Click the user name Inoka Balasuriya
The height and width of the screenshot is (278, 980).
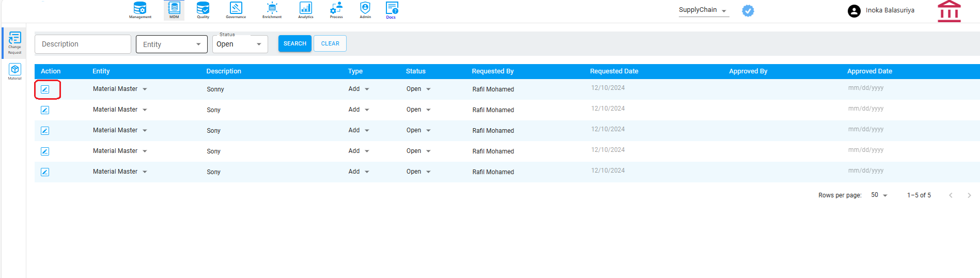[890, 10]
